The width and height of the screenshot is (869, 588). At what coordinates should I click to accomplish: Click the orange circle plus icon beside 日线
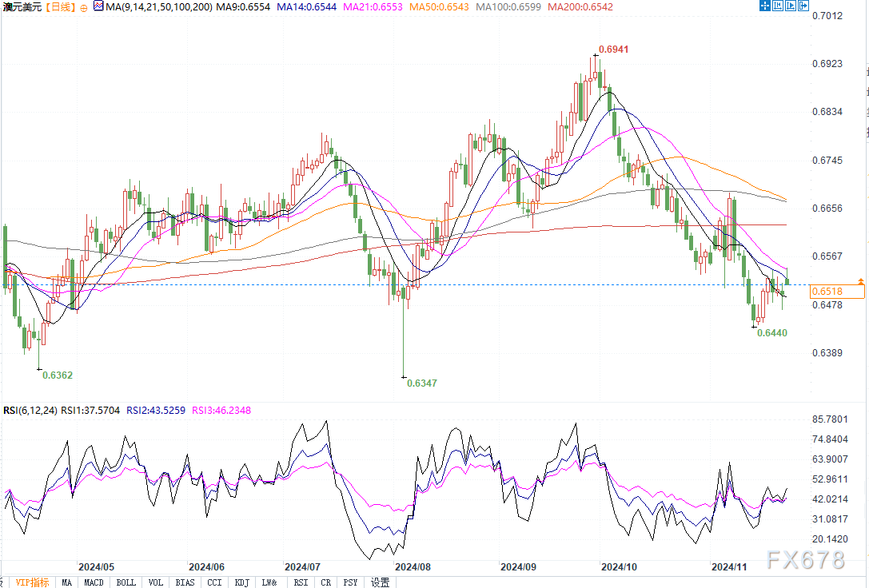click(85, 7)
